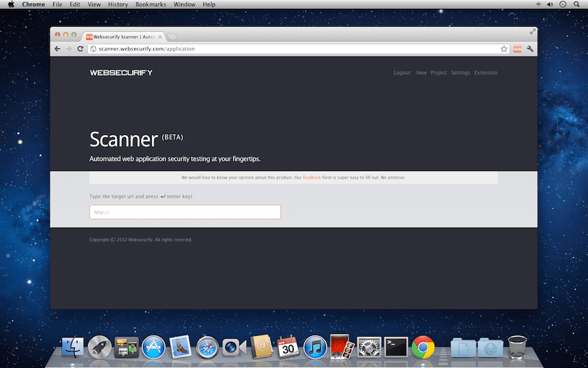This screenshot has width=588, height=368.
Task: Open the Chrome menu in menu bar
Action: [33, 5]
